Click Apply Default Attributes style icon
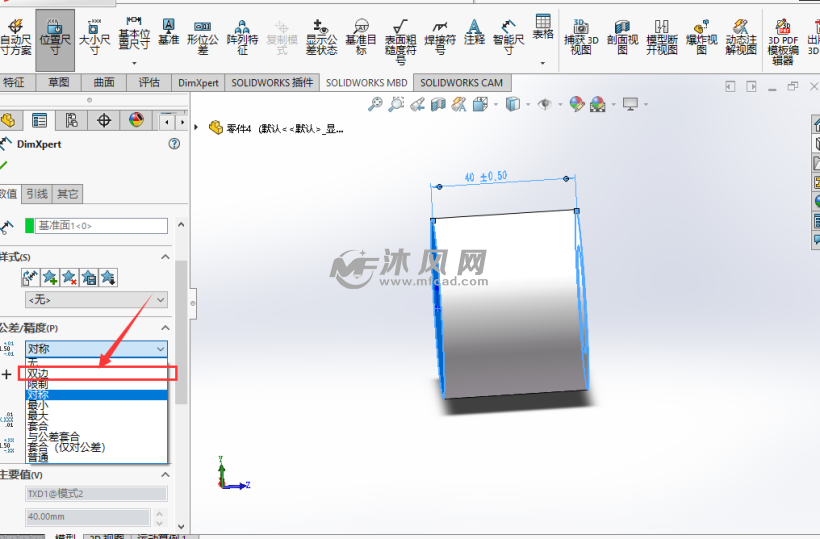Viewport: 820px width, 539px height. pos(31,278)
